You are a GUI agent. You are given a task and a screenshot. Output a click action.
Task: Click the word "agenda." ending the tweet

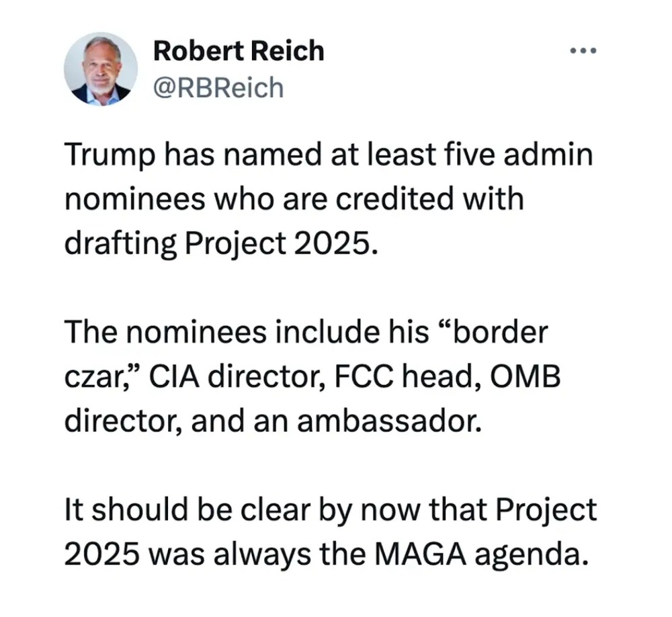pos(532,556)
